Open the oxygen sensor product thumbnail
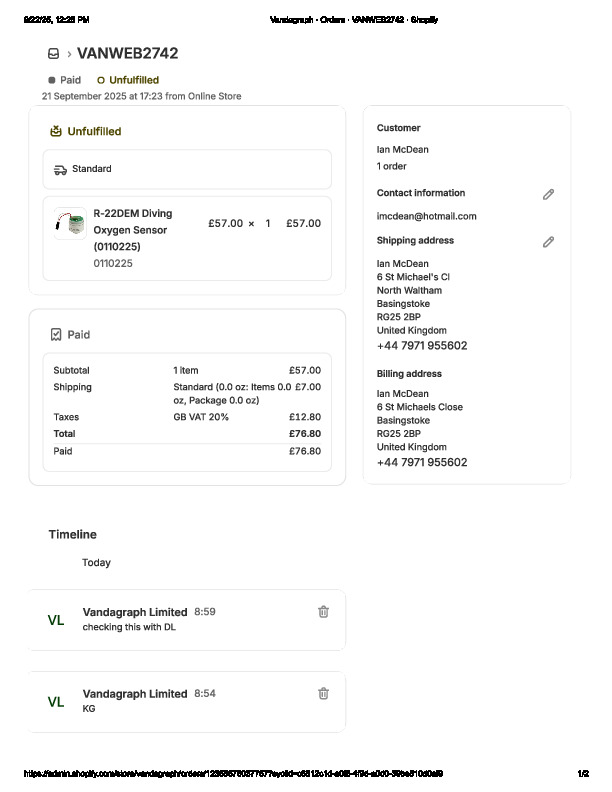Screen dimensions: 612x792 tap(70, 223)
